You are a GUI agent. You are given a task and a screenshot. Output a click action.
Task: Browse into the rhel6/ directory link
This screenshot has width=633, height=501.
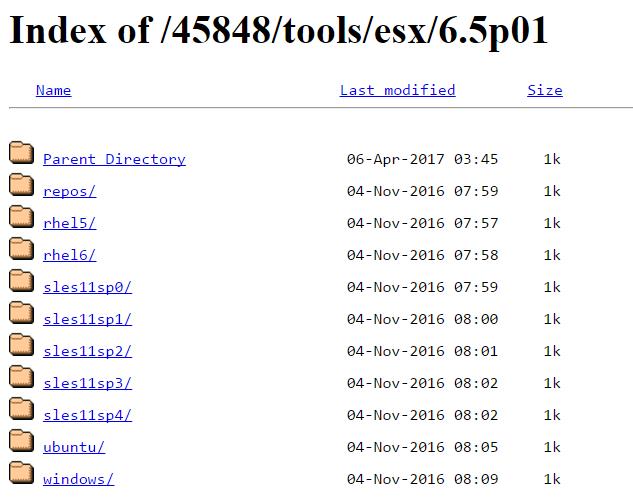69,255
